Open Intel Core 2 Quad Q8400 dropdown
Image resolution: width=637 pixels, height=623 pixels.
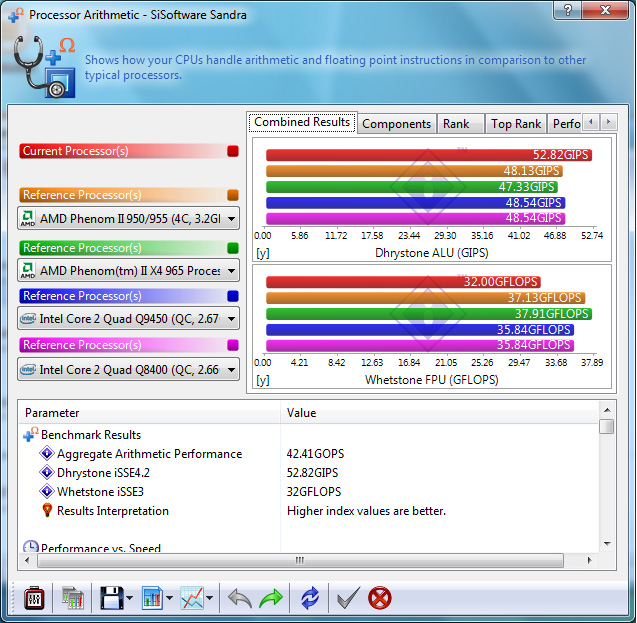[x=128, y=370]
